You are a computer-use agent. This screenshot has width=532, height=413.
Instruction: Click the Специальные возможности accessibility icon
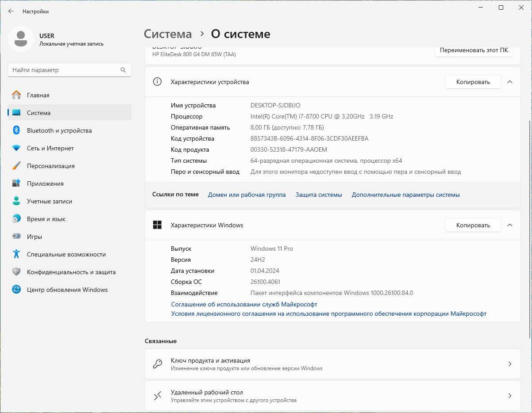(16, 254)
